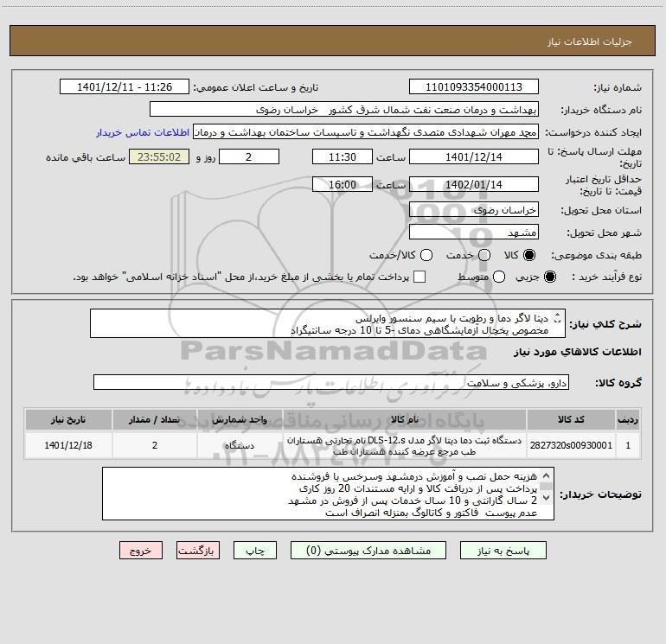
Task: Click the announcement date field 1401/12/11 - 11:26
Action: (125, 87)
